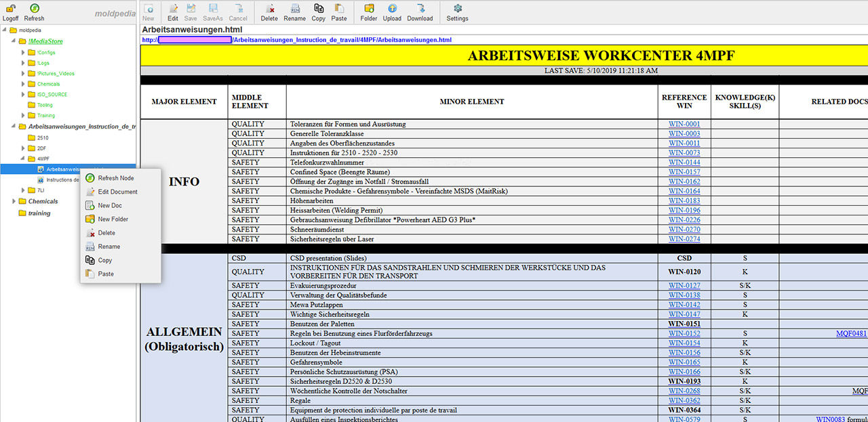
Task: Open reference link WIN-0001
Action: click(x=684, y=124)
